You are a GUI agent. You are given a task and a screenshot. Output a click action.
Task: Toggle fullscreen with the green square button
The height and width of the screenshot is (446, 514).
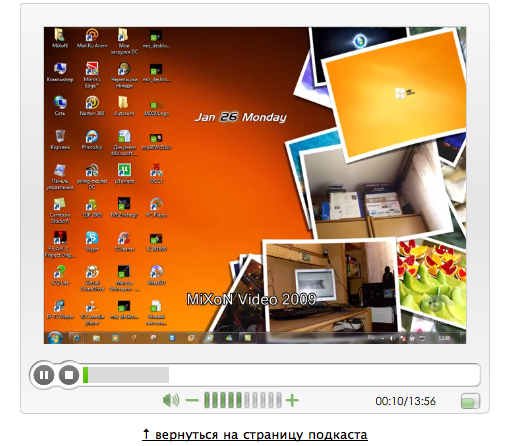[x=470, y=401]
